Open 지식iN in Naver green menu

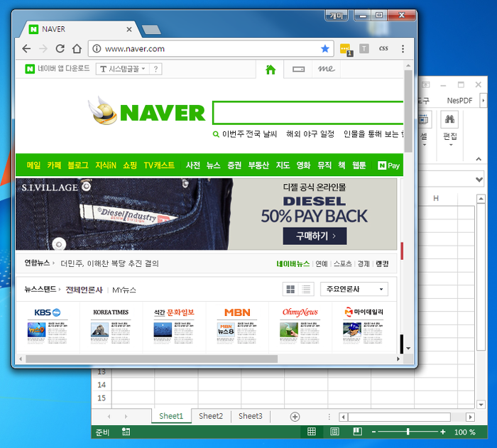[x=106, y=165]
